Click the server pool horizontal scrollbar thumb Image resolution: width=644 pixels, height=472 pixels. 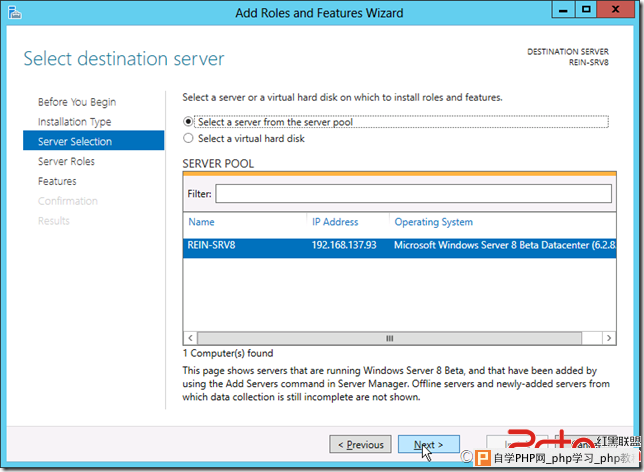point(389,338)
